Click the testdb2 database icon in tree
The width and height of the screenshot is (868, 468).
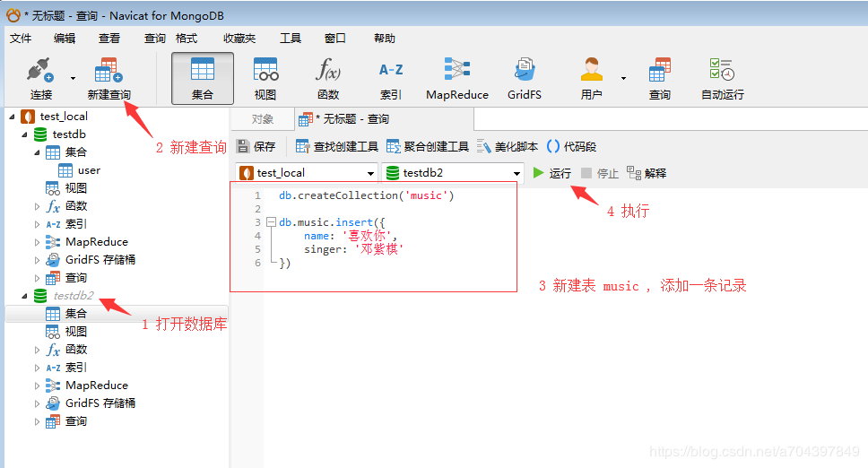pos(40,296)
